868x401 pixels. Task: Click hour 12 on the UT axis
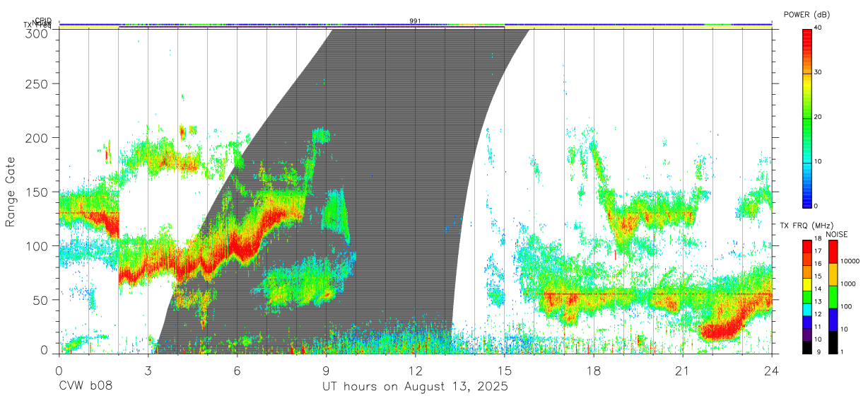coord(416,371)
